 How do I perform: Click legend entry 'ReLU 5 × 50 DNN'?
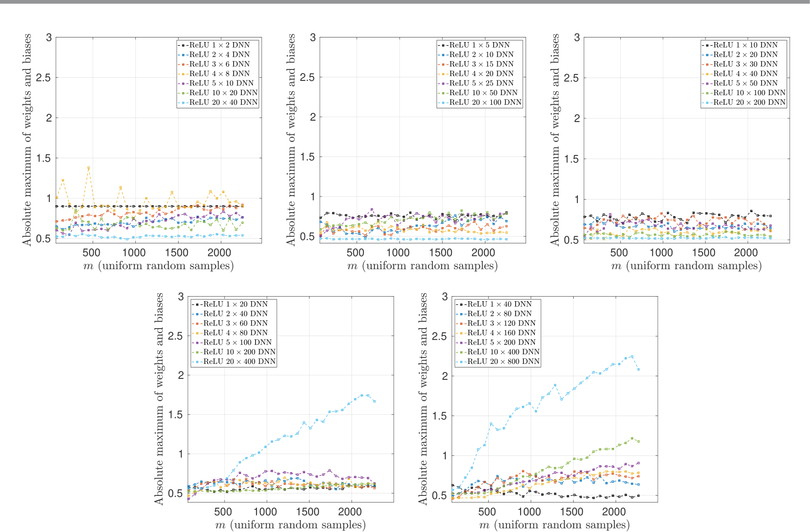coord(740,83)
